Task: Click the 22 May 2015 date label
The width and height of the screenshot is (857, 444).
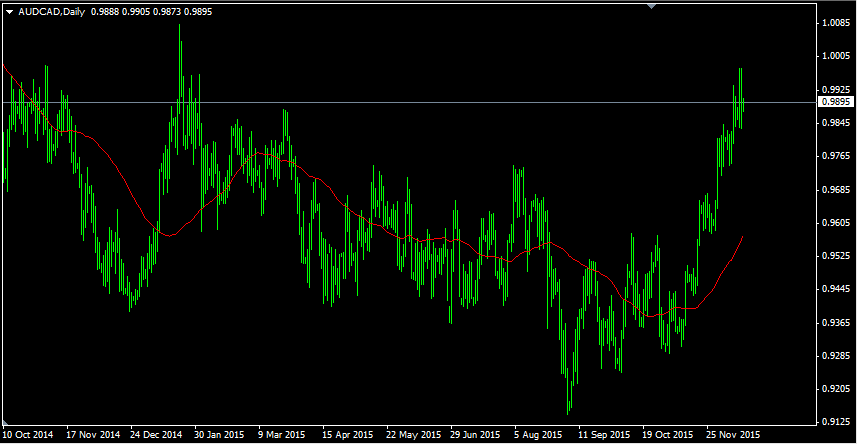Action: coord(414,435)
